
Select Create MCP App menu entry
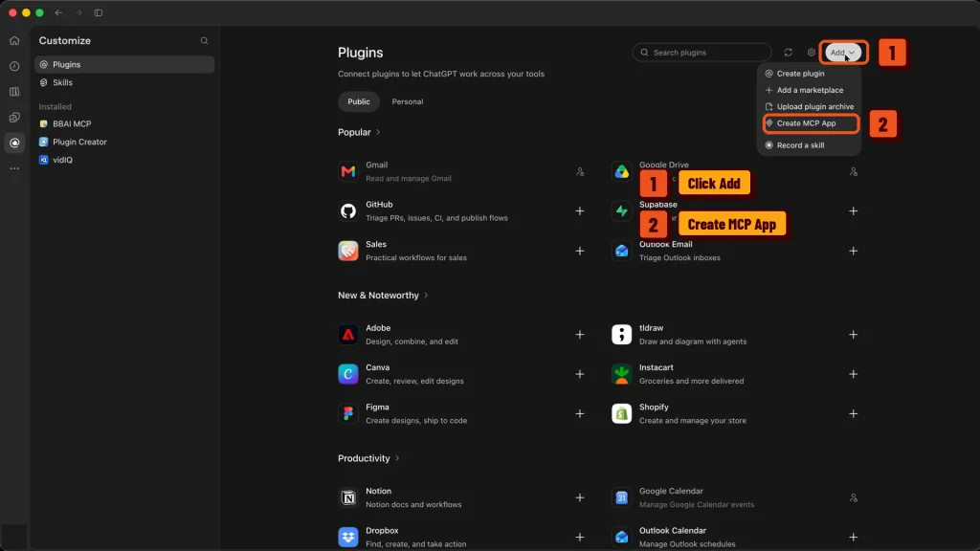click(811, 123)
